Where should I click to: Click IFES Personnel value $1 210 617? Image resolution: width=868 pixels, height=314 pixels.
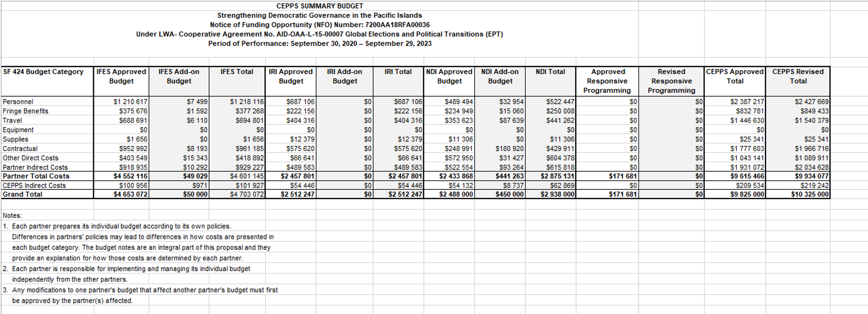[x=130, y=102]
